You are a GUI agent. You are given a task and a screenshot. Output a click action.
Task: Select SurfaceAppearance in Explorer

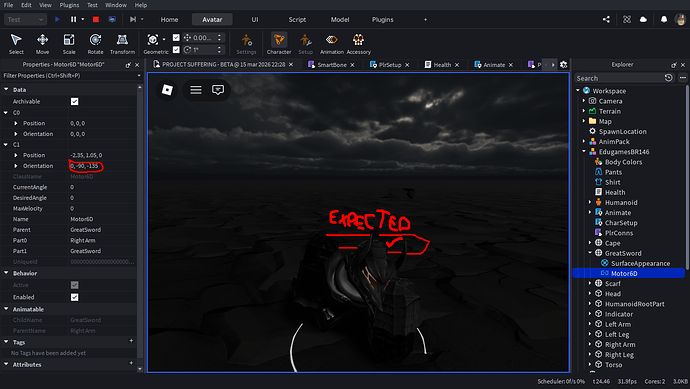pyautogui.click(x=640, y=263)
